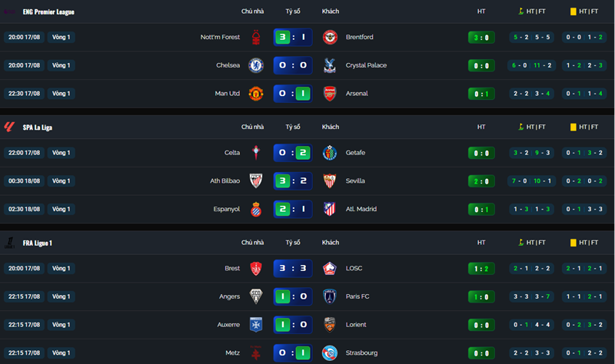Click the Vòng 1 tag for Man Utd match
The image size is (615, 364).
(61, 94)
